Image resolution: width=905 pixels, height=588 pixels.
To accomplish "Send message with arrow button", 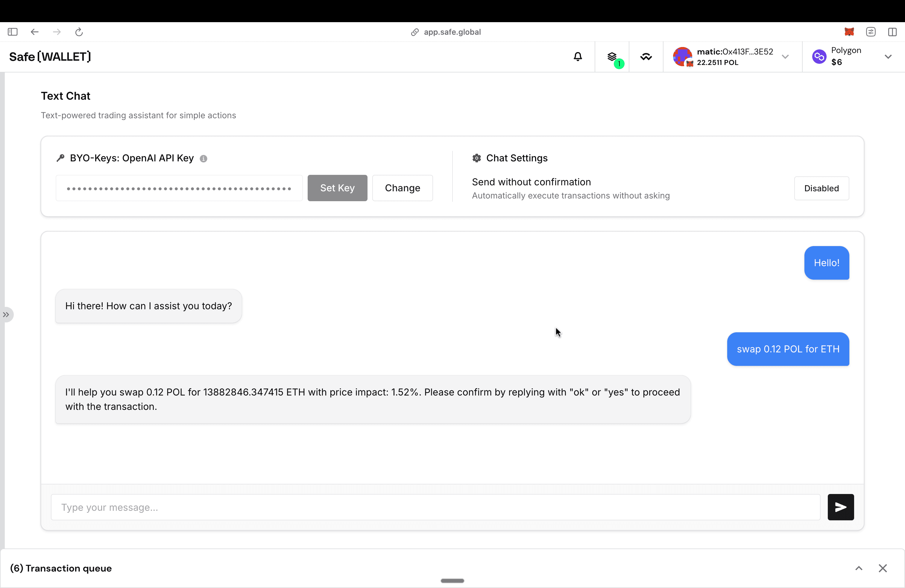I will 840,507.
